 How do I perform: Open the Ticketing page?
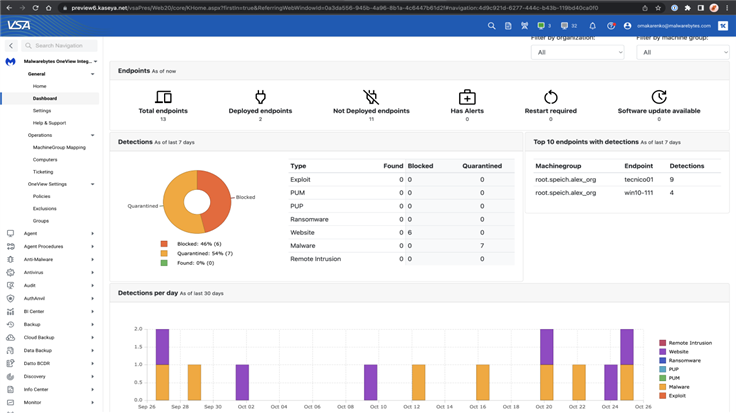click(x=43, y=172)
